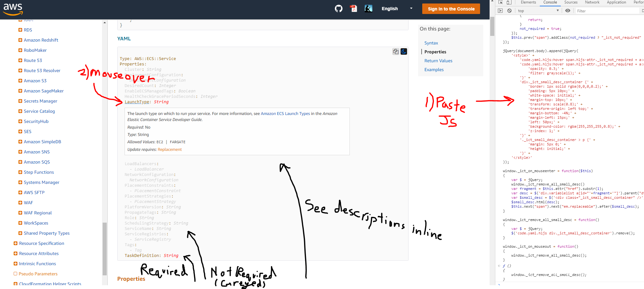644x289 pixels.
Task: Switch to the Network tab
Action: [x=592, y=2]
